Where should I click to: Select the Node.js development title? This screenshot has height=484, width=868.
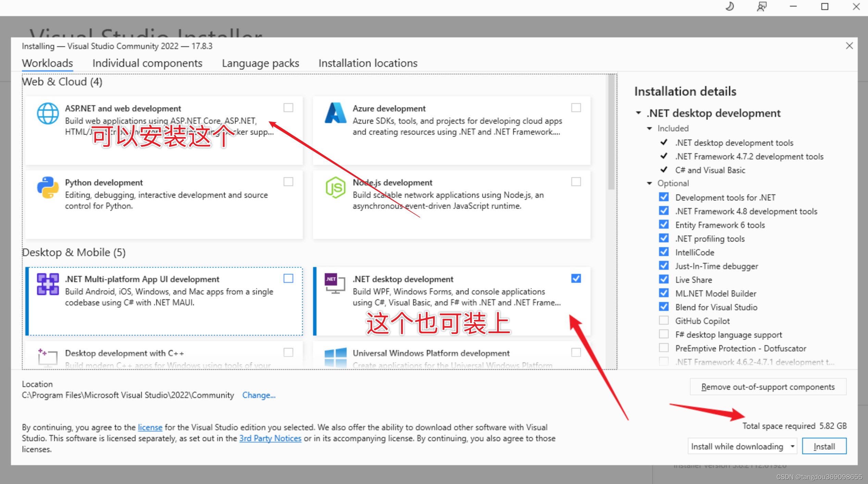[x=393, y=182]
